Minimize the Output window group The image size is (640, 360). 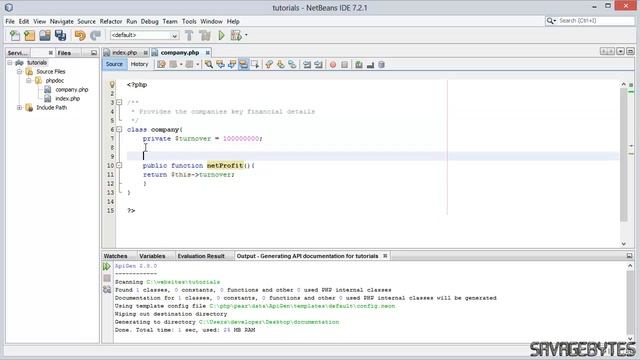[x=629, y=256]
